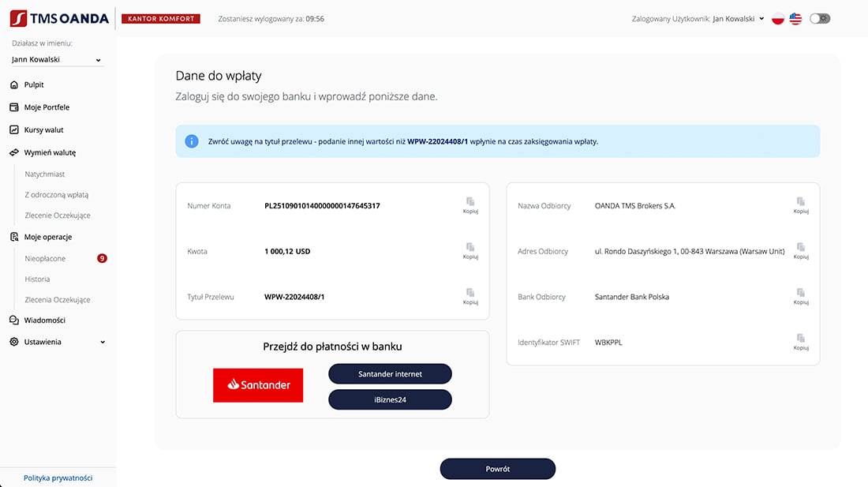Copy the transfer title (Tytuł Przelewu)
The image size is (868, 487).
tap(470, 297)
